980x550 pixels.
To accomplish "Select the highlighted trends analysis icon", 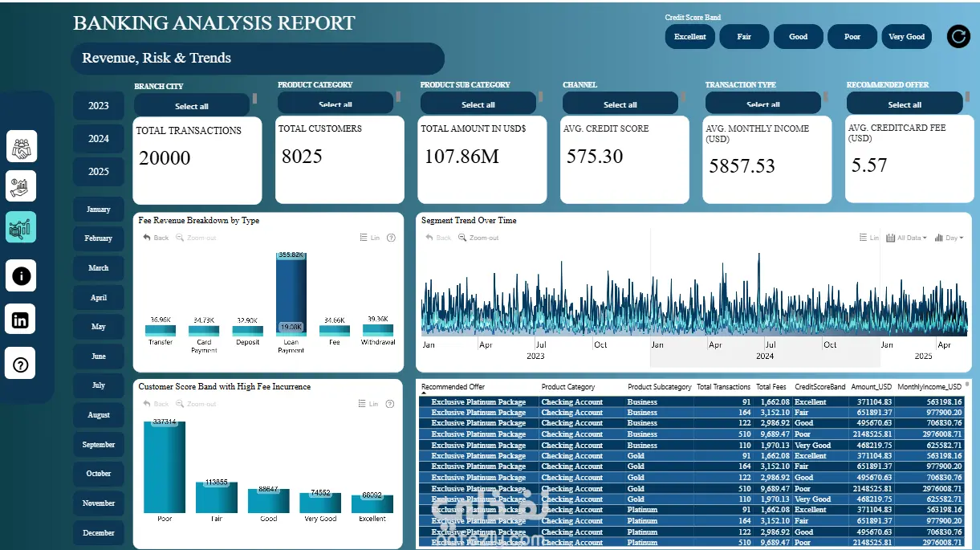I will [22, 227].
